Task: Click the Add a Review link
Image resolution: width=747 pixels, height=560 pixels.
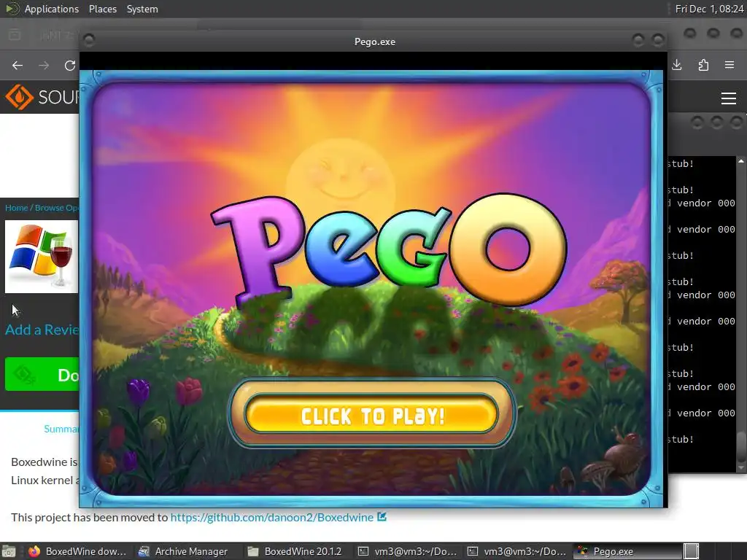Action: pyautogui.click(x=42, y=330)
